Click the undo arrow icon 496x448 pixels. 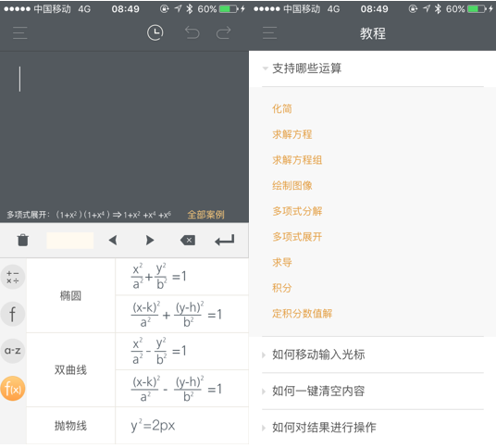pyautogui.click(x=192, y=33)
